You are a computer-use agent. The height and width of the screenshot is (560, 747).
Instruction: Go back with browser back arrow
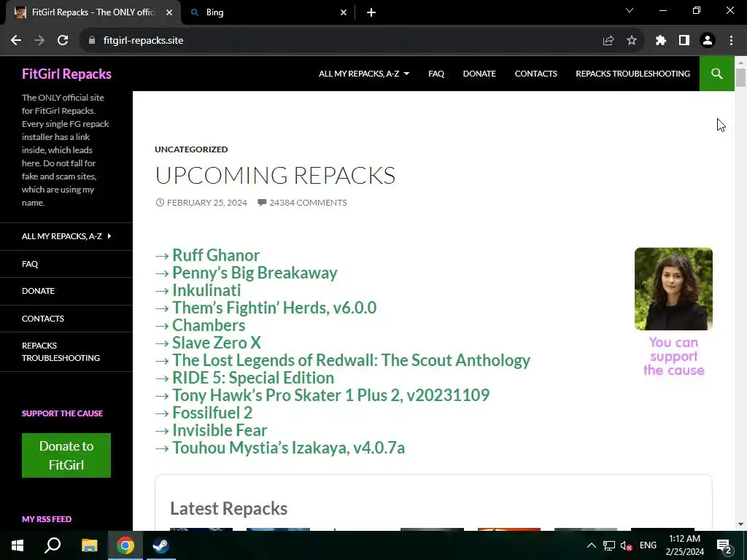click(x=16, y=41)
